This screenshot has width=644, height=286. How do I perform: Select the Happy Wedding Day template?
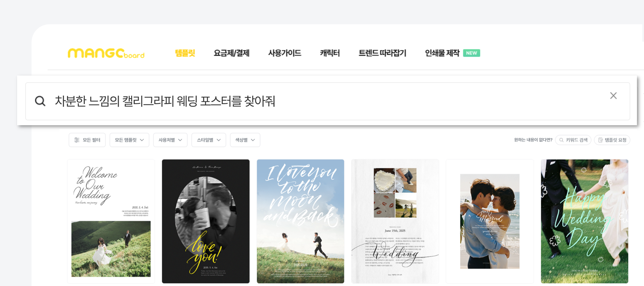584,221
